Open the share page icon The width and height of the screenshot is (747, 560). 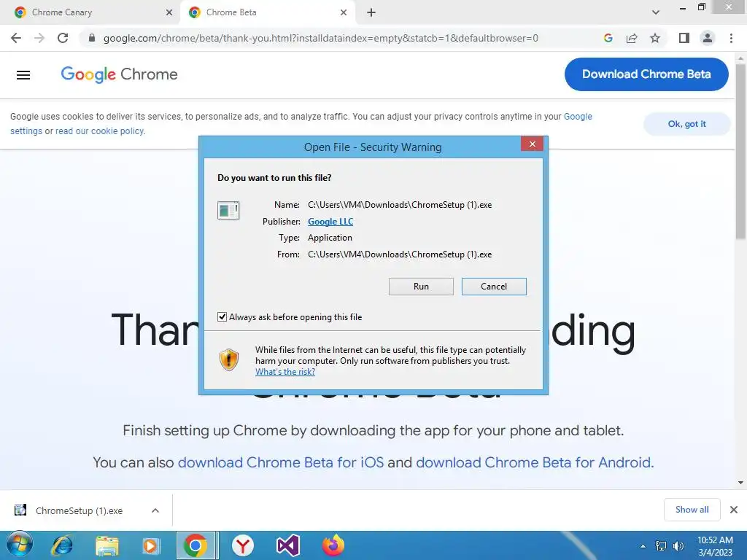click(x=632, y=38)
